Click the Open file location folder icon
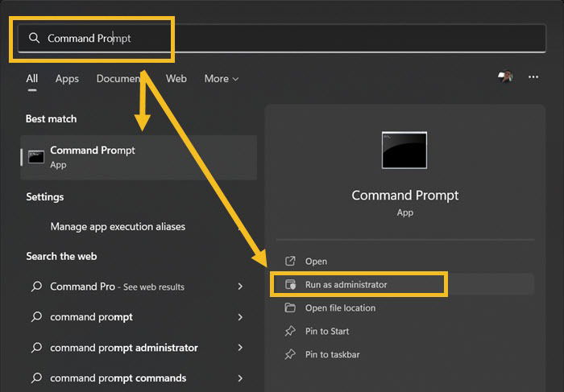The height and width of the screenshot is (392, 564). [x=290, y=307]
